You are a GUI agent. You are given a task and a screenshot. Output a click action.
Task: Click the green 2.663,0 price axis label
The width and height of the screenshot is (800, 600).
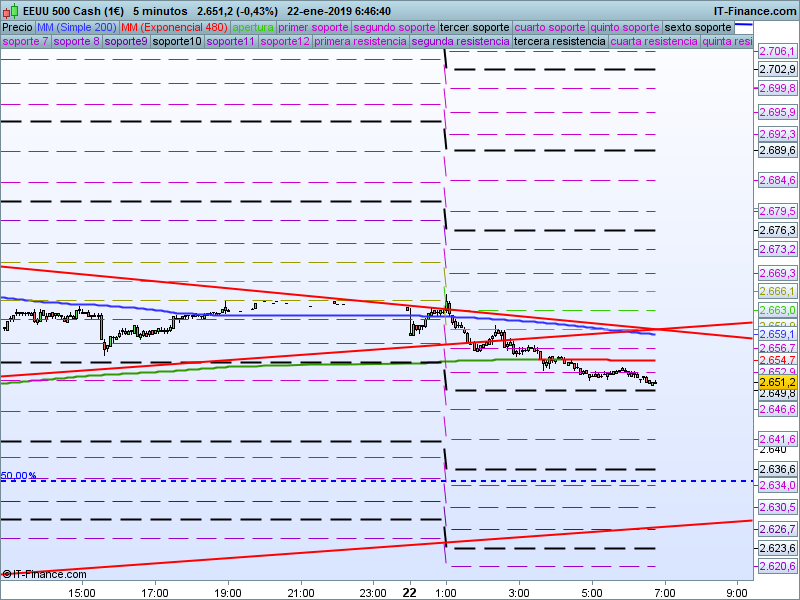(776, 311)
